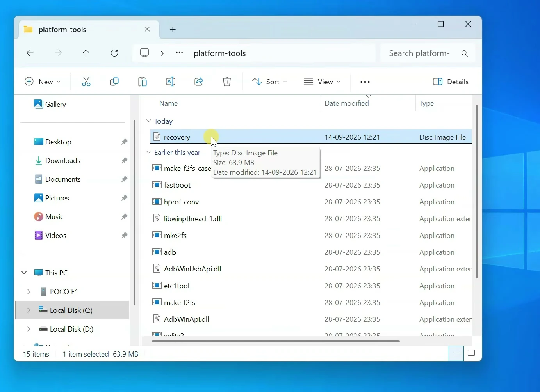This screenshot has width=540, height=392.
Task: Collapse the This PC tree node
Action: click(x=24, y=273)
